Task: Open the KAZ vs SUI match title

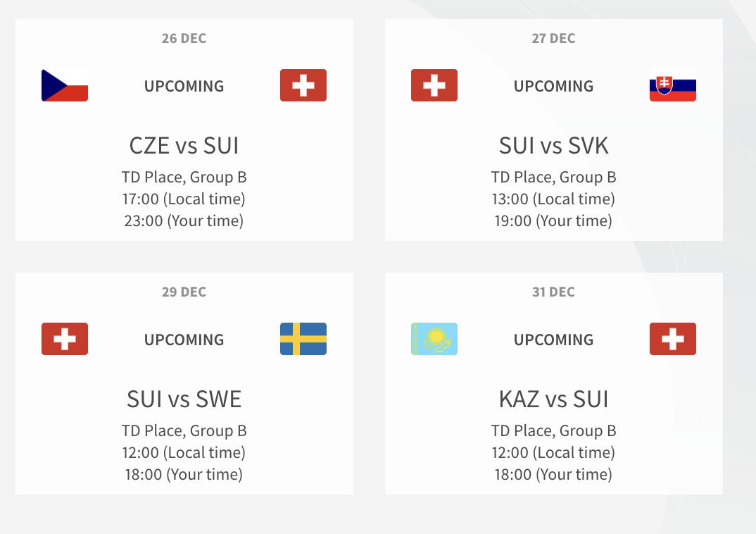Action: (x=554, y=399)
